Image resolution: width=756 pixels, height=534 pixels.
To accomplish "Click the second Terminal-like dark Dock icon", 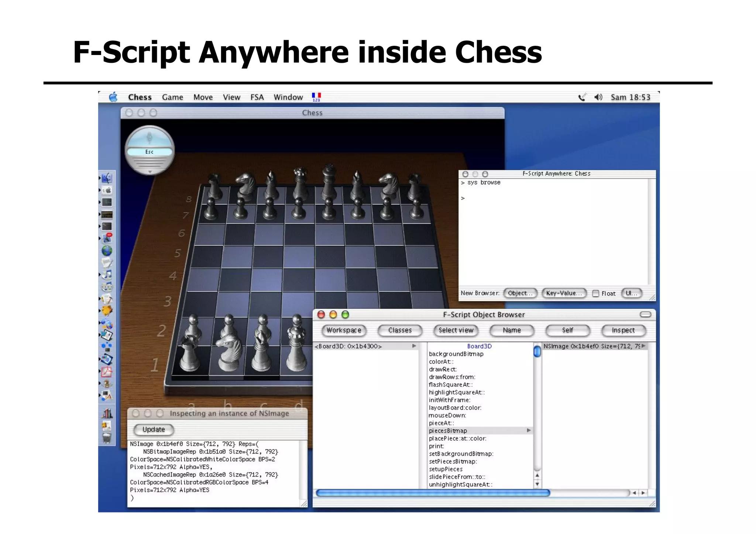I will pyautogui.click(x=107, y=226).
